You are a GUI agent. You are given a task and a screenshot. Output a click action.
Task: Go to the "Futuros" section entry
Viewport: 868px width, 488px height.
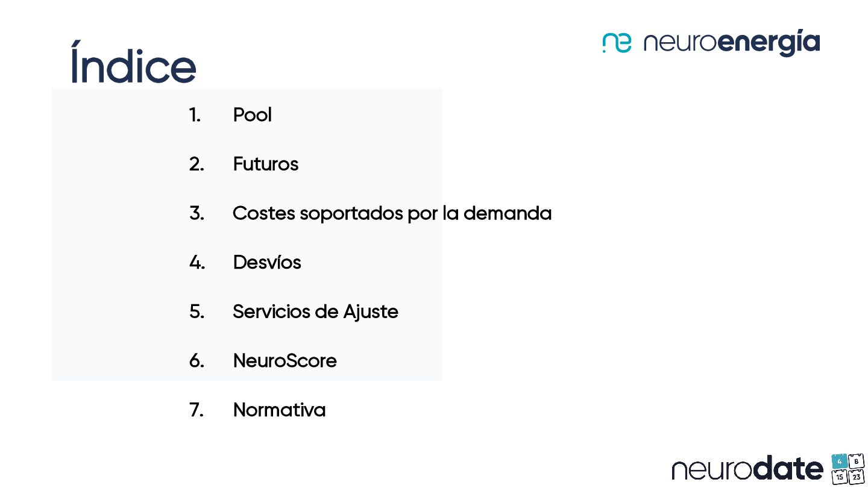tap(265, 164)
